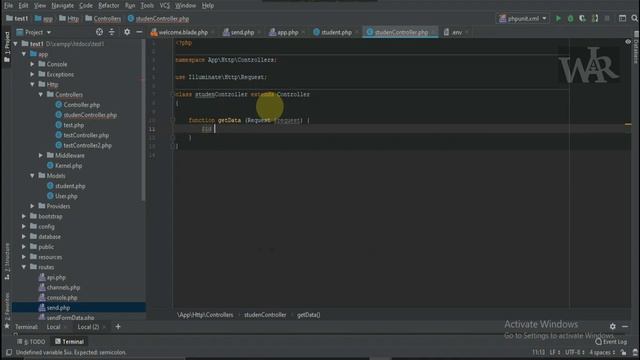Open console.php in routes folder
Viewport: 640px width, 360px height.
coord(62,298)
